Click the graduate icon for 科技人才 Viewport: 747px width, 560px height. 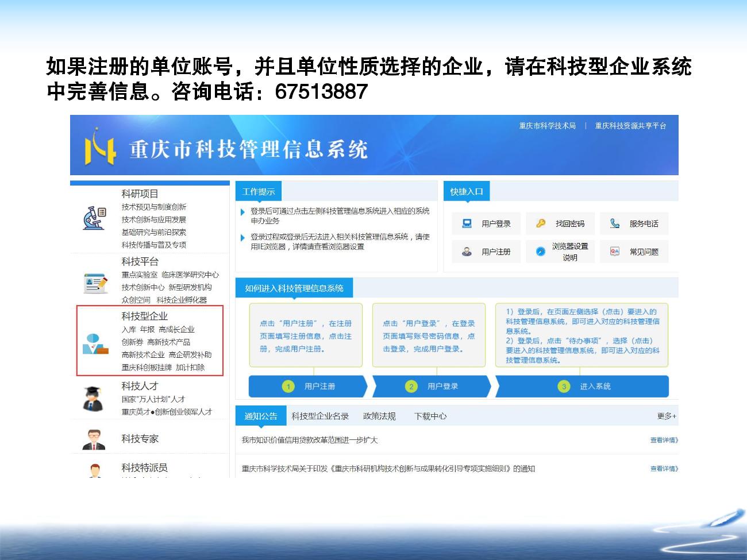pyautogui.click(x=93, y=399)
